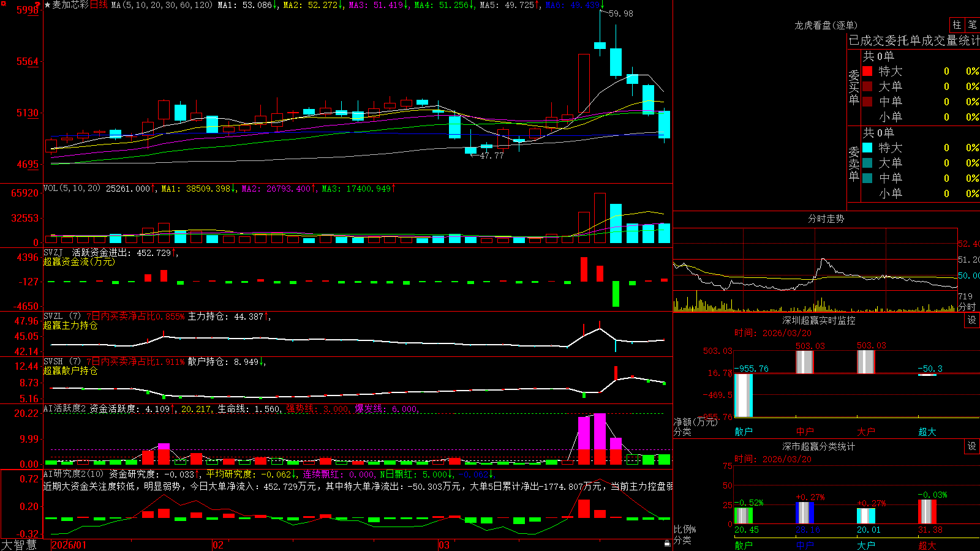Click the 超大 -50.3 bar in 实时监控
Viewport: 980px width, 551px height.
[927, 375]
